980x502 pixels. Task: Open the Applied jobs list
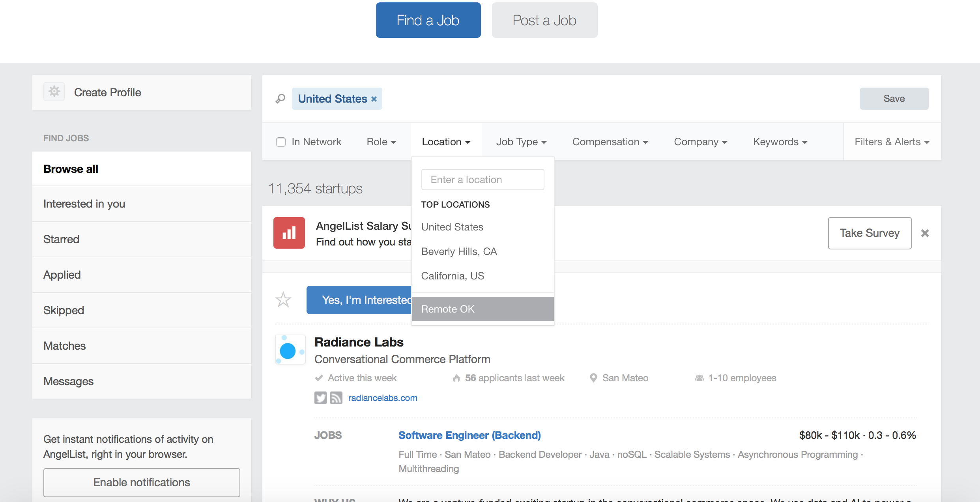click(x=142, y=275)
